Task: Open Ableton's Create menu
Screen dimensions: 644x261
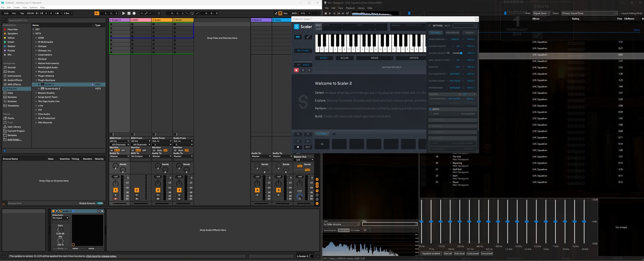Action: [x=16, y=7]
